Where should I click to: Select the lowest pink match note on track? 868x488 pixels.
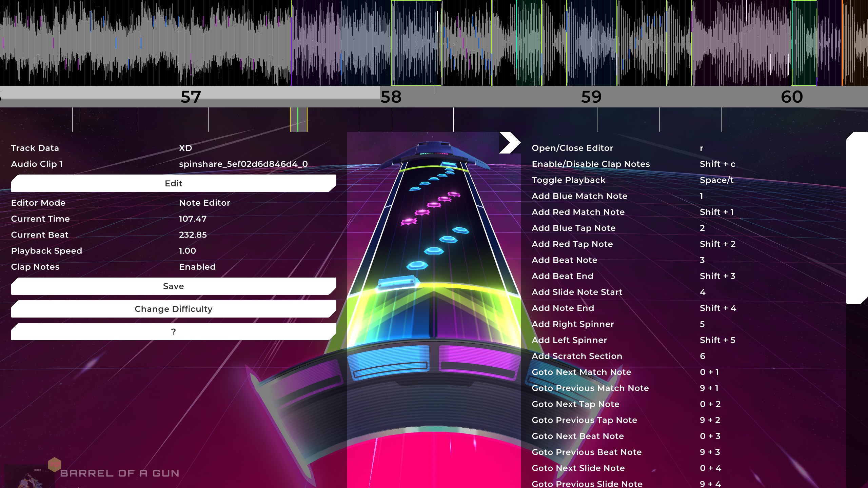(x=409, y=222)
